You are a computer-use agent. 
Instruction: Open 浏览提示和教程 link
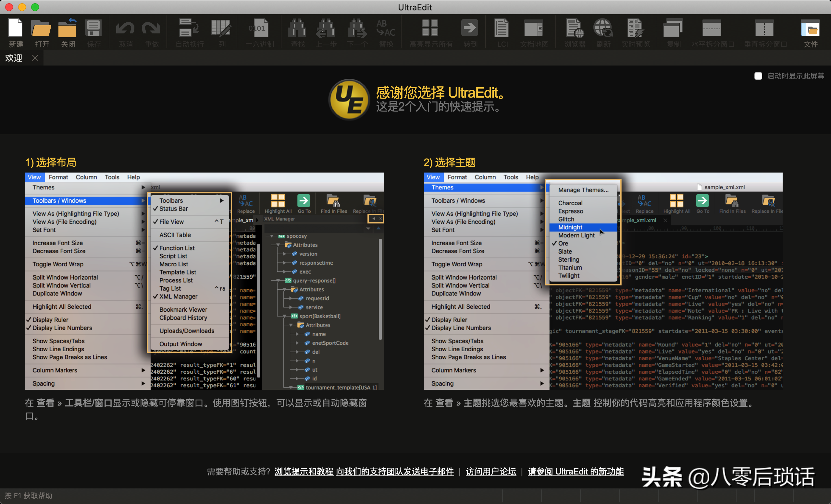(x=304, y=471)
